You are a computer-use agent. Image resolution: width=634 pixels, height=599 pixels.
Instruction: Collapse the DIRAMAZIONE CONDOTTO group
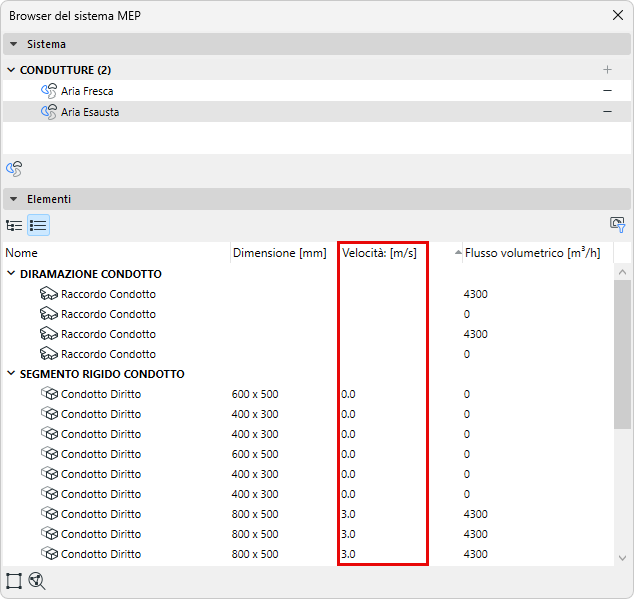click(11, 274)
